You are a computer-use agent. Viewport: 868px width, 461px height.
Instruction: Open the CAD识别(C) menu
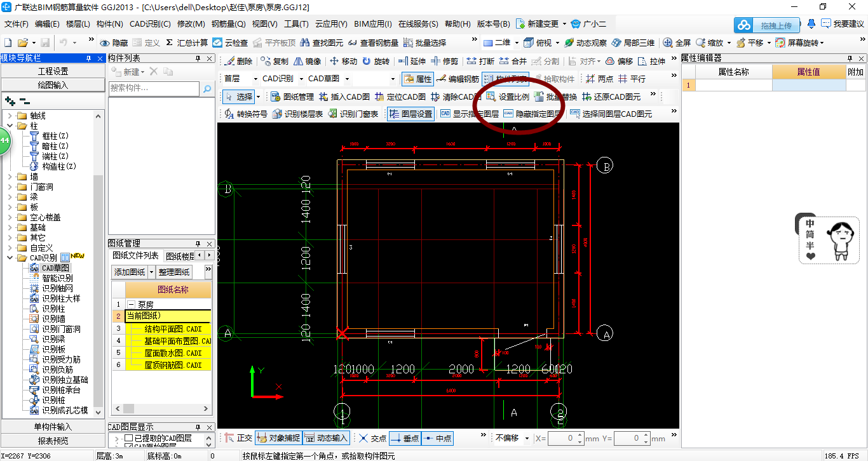coord(150,24)
